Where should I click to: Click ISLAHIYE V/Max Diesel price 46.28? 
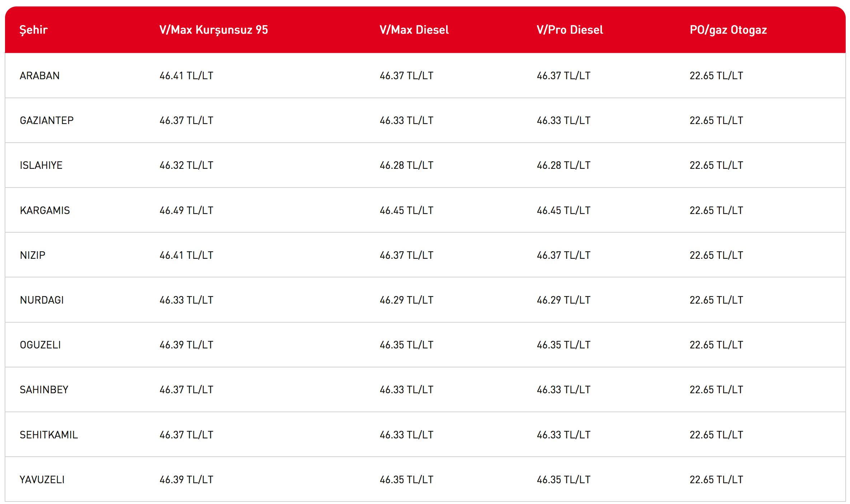406,165
